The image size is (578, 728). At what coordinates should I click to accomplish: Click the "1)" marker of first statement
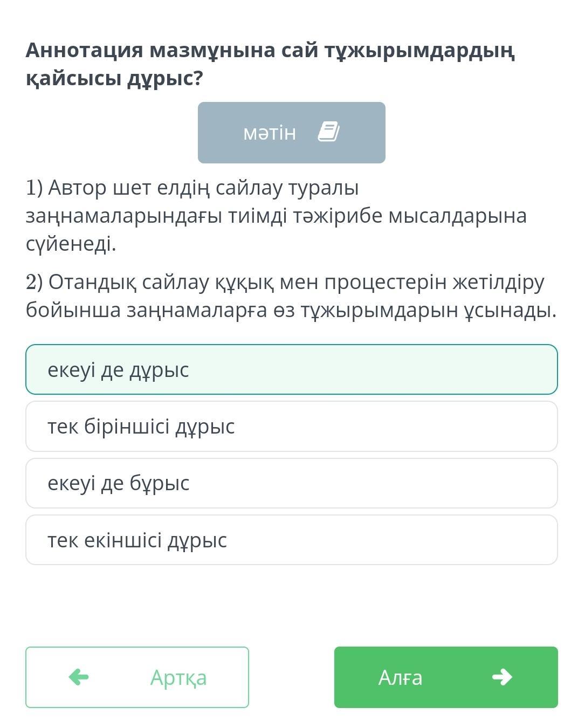click(x=34, y=188)
